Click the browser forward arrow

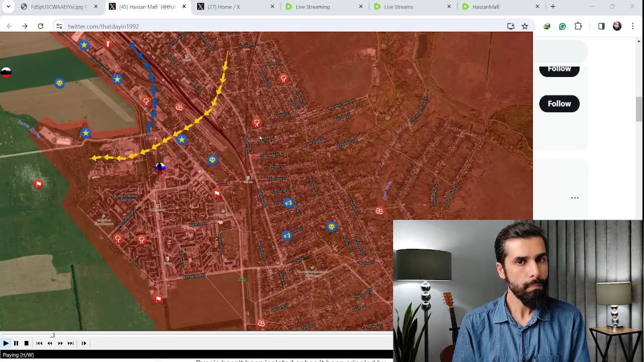[x=25, y=26]
